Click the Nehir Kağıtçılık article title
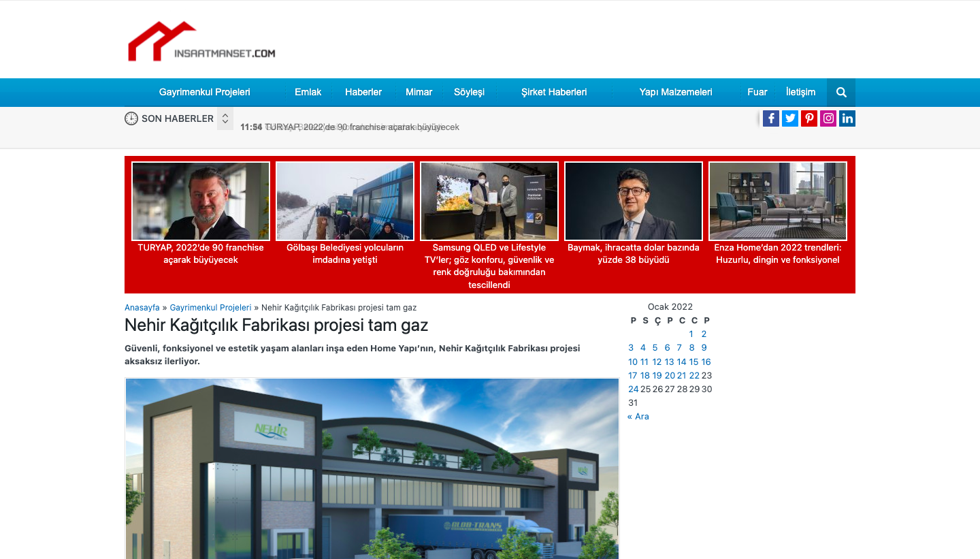This screenshot has height=559, width=980. [x=276, y=325]
